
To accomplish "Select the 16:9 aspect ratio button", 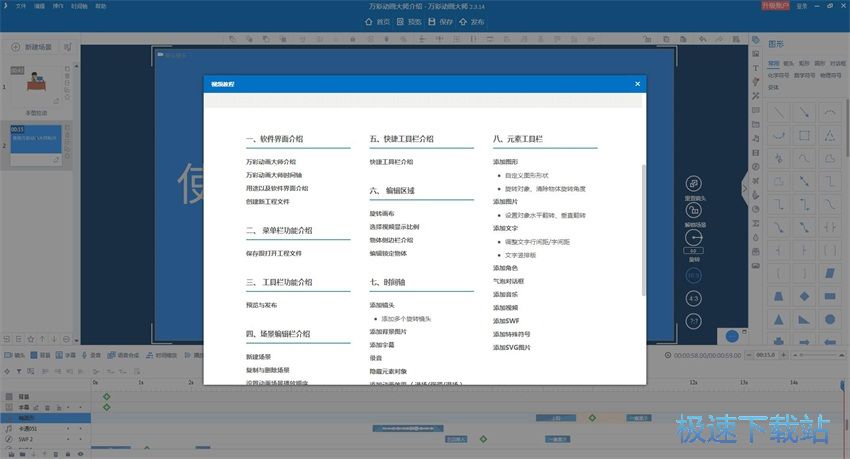I will pyautogui.click(x=694, y=275).
